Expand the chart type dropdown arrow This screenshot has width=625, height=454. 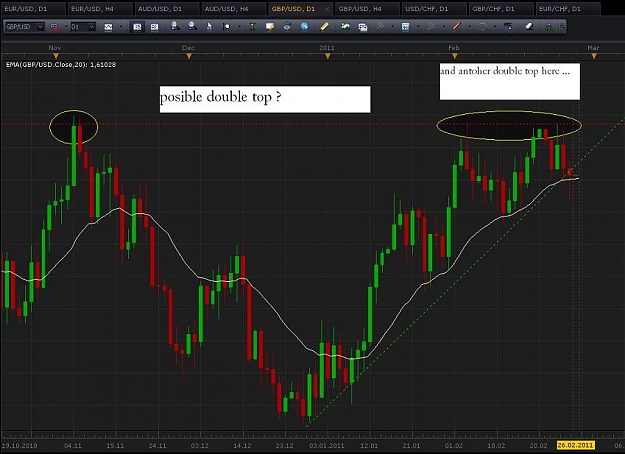pos(121,27)
